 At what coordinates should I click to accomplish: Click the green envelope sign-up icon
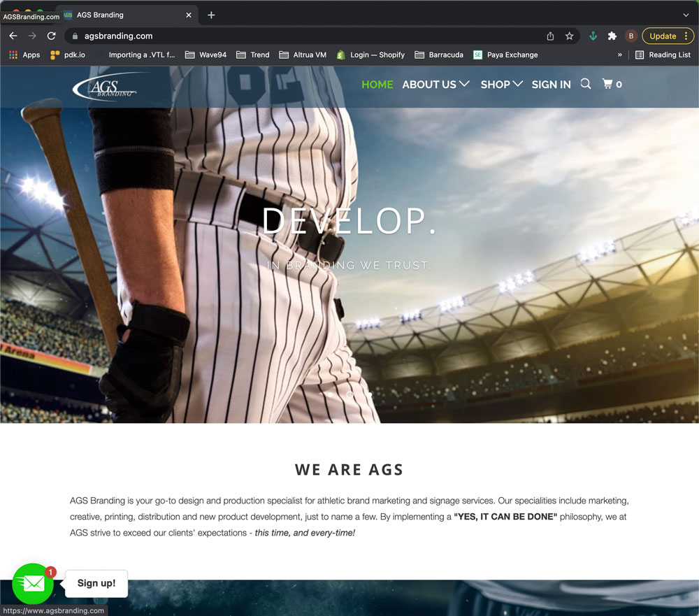[33, 583]
